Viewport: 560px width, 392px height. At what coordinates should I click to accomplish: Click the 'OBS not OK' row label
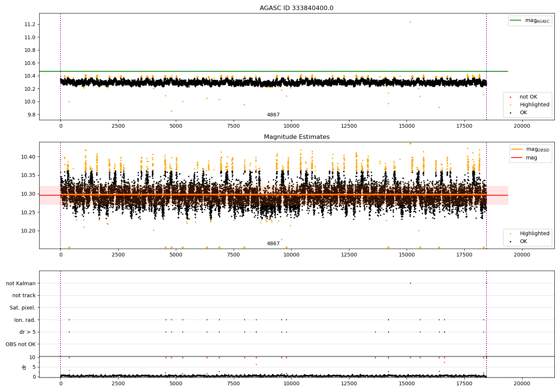[x=21, y=345]
